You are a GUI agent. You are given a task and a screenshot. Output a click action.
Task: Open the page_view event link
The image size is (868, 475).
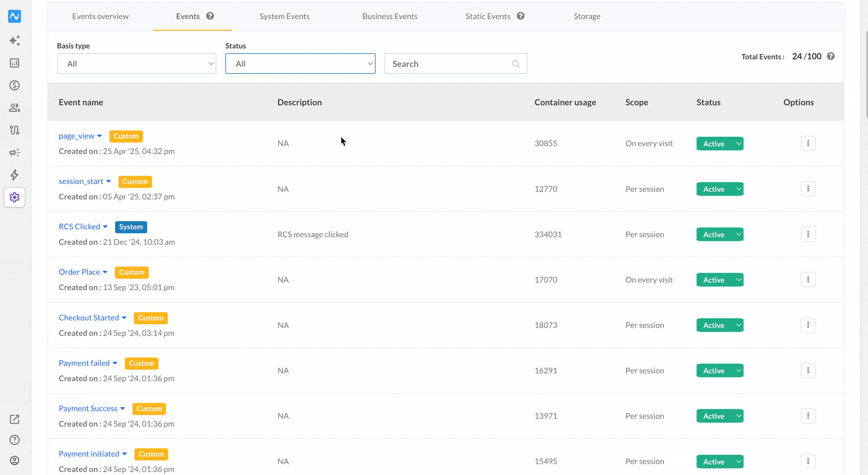[x=76, y=136]
